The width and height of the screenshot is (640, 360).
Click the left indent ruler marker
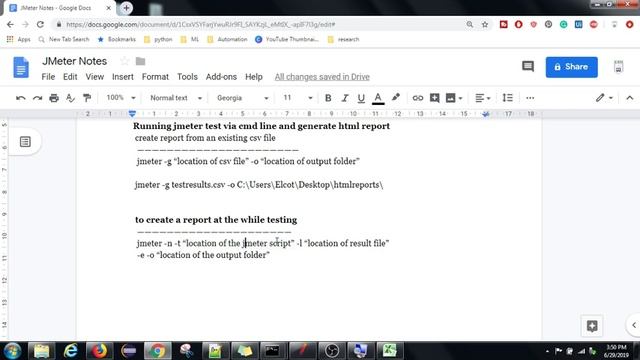click(132, 114)
